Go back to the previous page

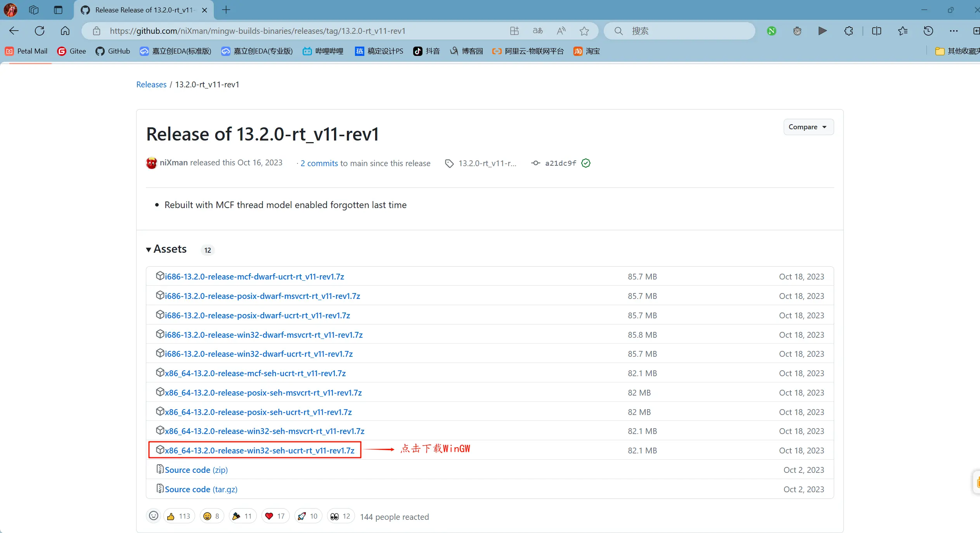pyautogui.click(x=14, y=31)
